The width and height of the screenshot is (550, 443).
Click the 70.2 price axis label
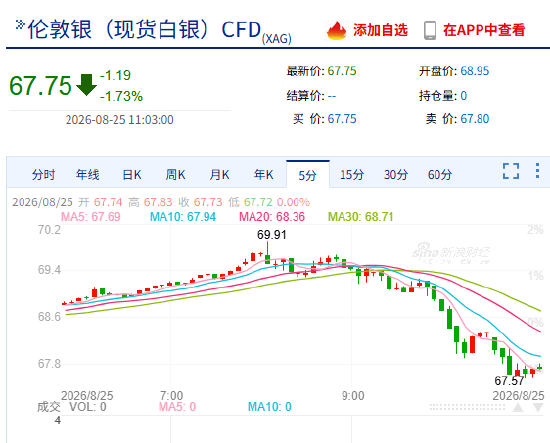[49, 230]
